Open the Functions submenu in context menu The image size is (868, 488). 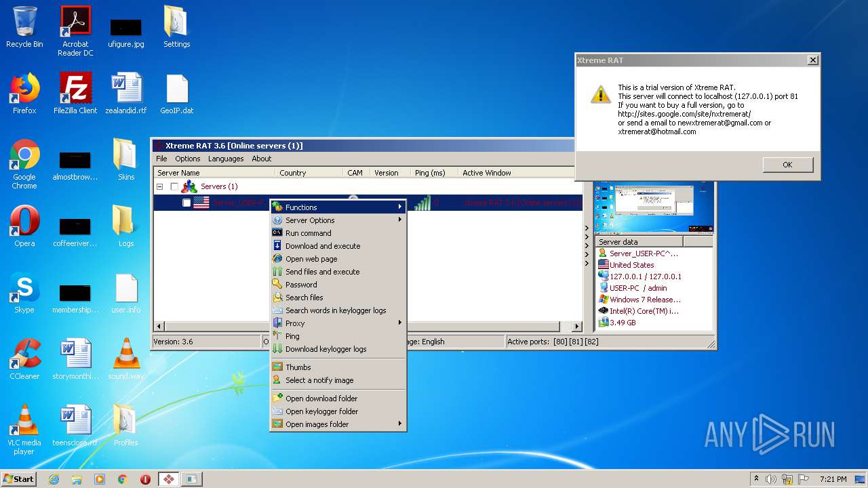tap(338, 207)
